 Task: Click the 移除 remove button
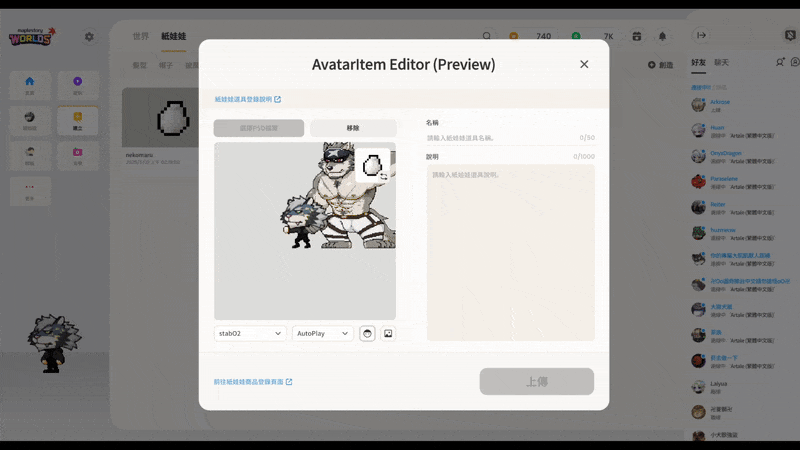click(x=353, y=128)
